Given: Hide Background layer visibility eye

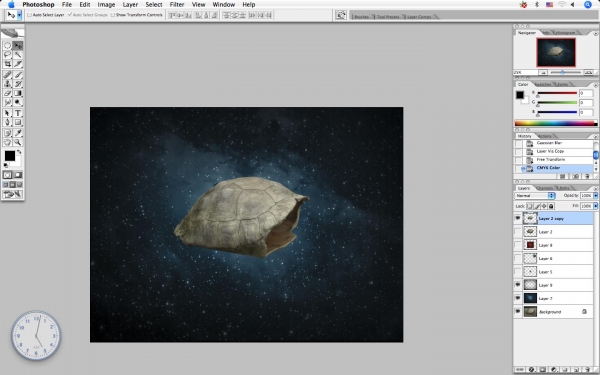Looking at the screenshot, I should point(518,311).
